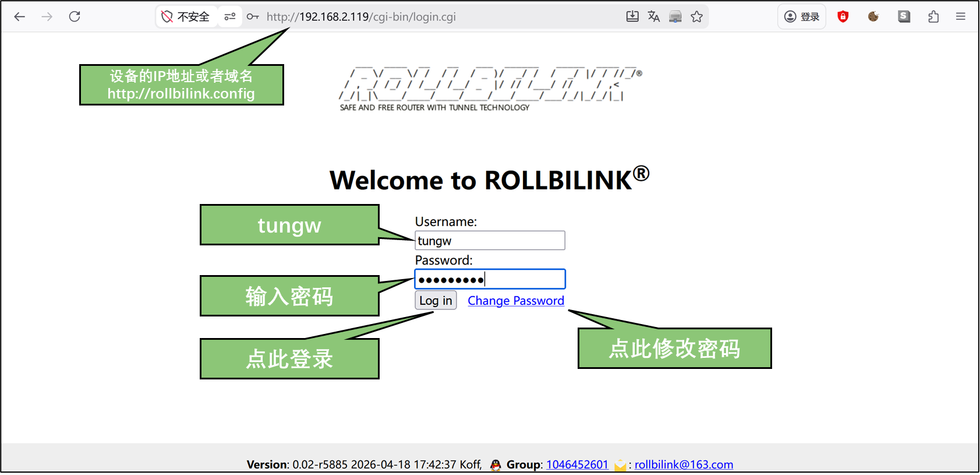Open QQ group 1046452601 link
980x475 pixels.
tap(577, 465)
